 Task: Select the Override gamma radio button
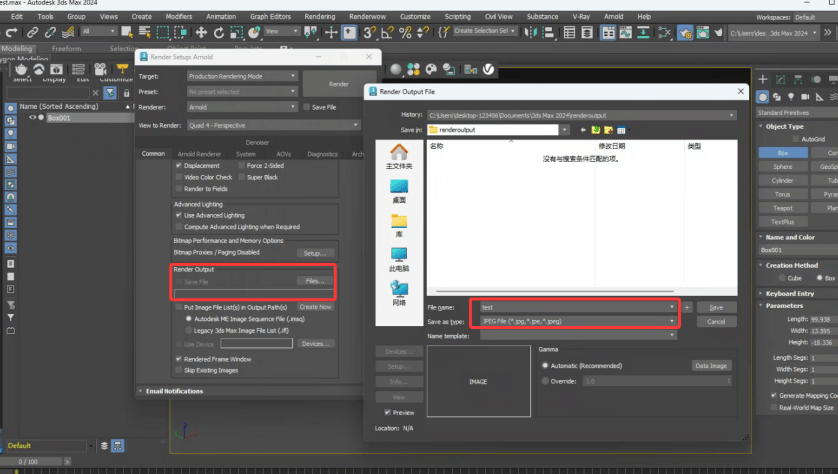[x=545, y=381]
